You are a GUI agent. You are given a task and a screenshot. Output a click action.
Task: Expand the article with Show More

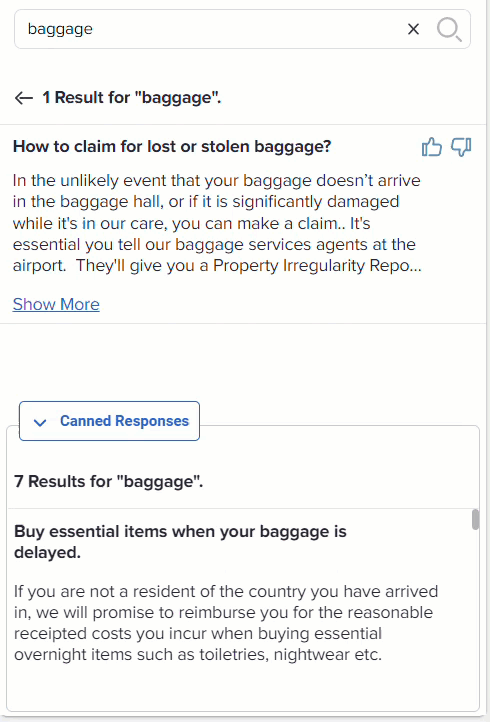click(x=56, y=304)
